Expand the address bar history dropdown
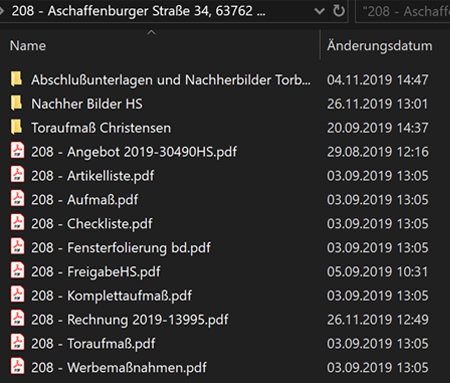Image resolution: width=450 pixels, height=383 pixels. [x=319, y=11]
